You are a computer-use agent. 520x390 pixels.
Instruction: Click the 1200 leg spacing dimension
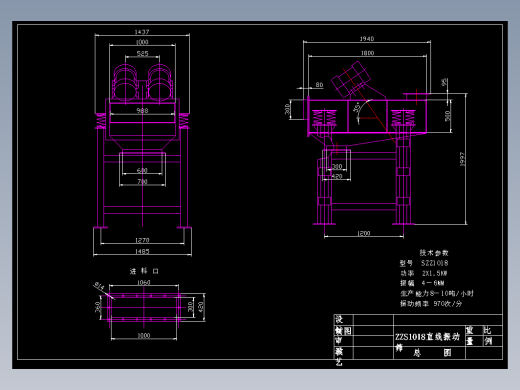364,233
